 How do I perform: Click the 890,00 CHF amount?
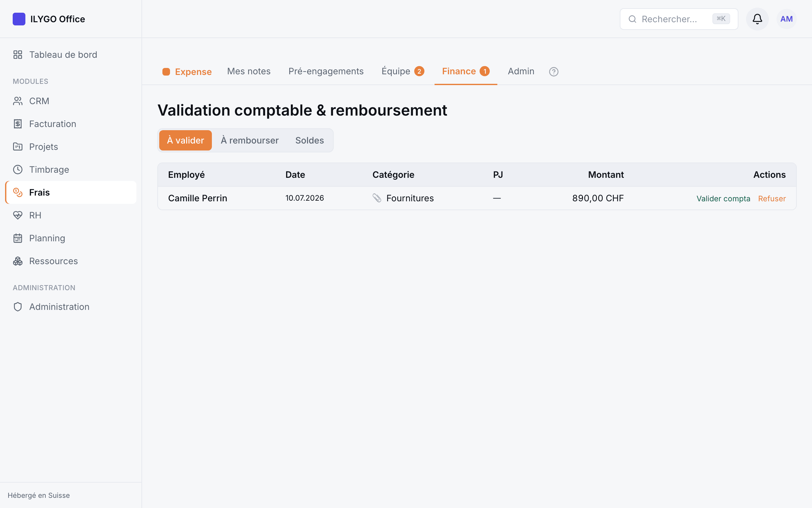tap(598, 198)
